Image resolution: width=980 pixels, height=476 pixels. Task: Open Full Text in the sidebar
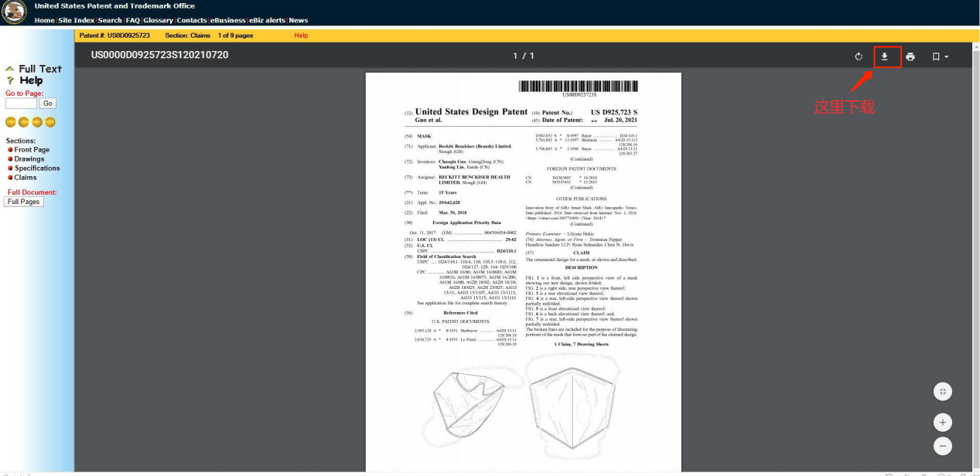click(x=34, y=69)
